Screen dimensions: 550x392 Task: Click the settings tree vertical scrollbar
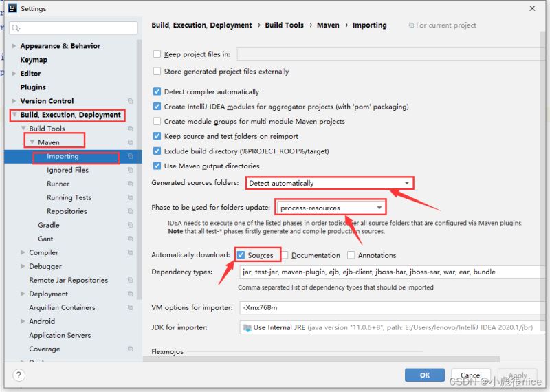tap(140, 169)
